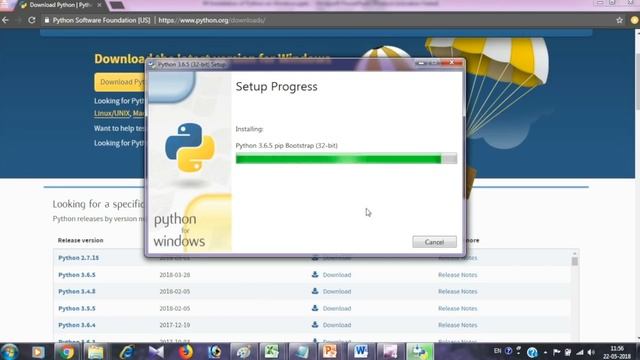
Task: Click the 2017-12-19 release date
Action: [175, 325]
